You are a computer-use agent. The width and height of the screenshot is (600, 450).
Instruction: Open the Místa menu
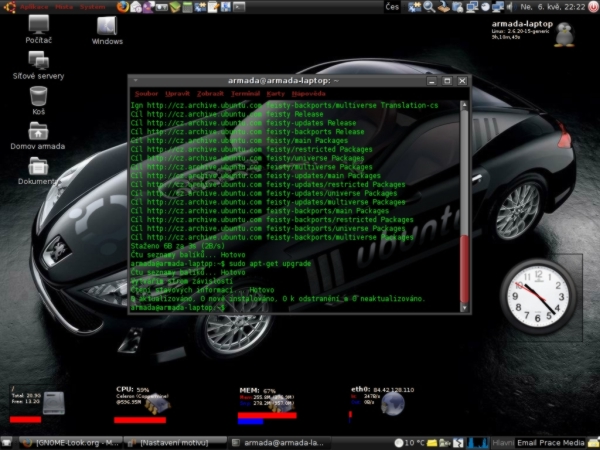tap(64, 7)
